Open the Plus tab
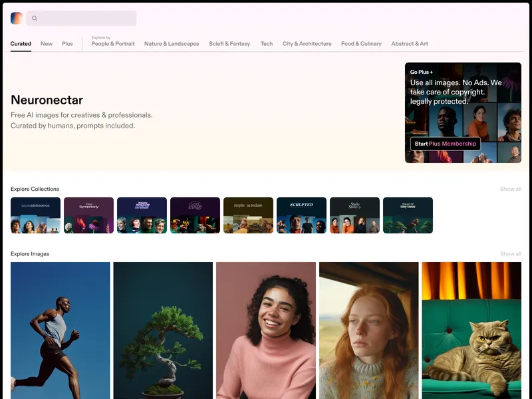Image resolution: width=532 pixels, height=399 pixels. [67, 44]
